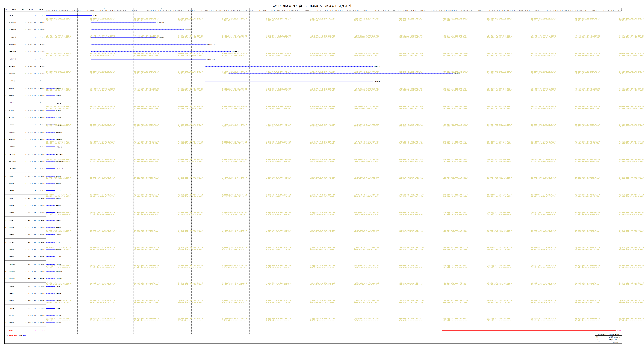The image size is (644, 348).
Task: Click the 临时工程 task name cell
Action: point(14,15)
